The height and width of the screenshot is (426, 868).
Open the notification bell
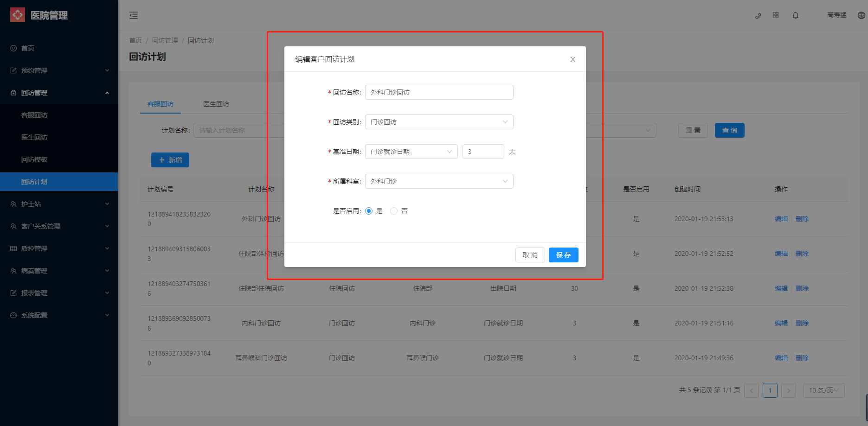(796, 15)
